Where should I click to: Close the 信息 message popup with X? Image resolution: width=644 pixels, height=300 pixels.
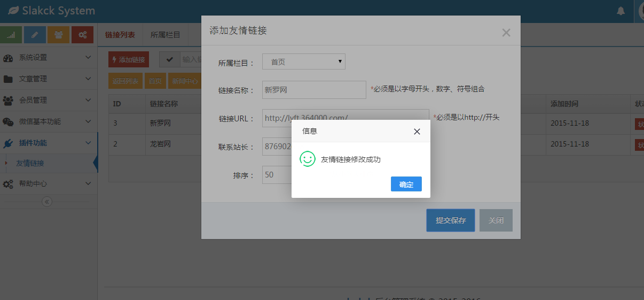pyautogui.click(x=417, y=132)
